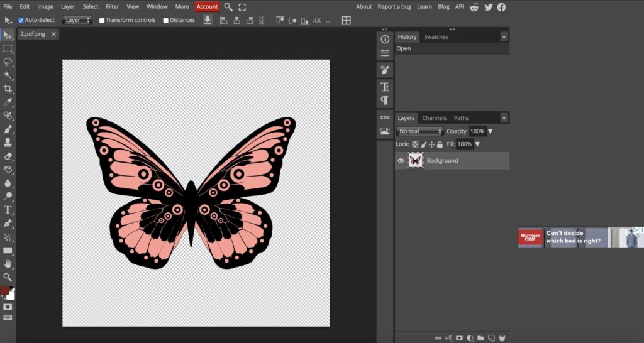Select the Magic Wand tool
Screen dimensions: 644x343
(8, 75)
